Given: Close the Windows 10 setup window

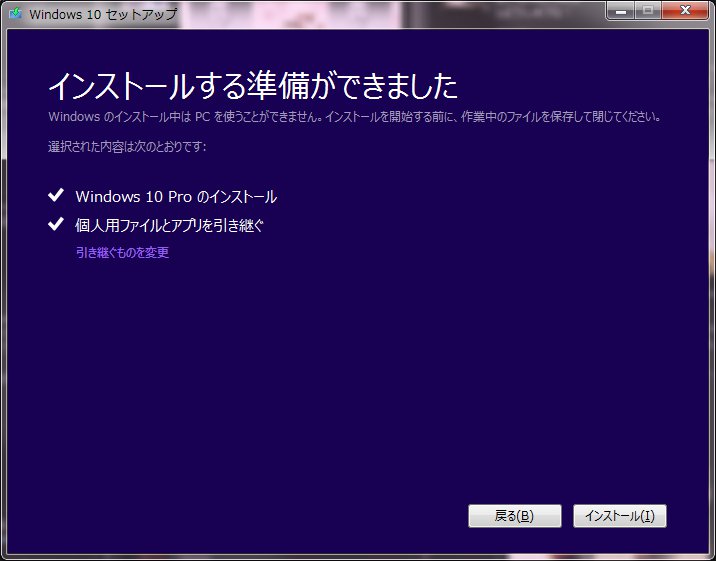Looking at the screenshot, I should (x=685, y=10).
